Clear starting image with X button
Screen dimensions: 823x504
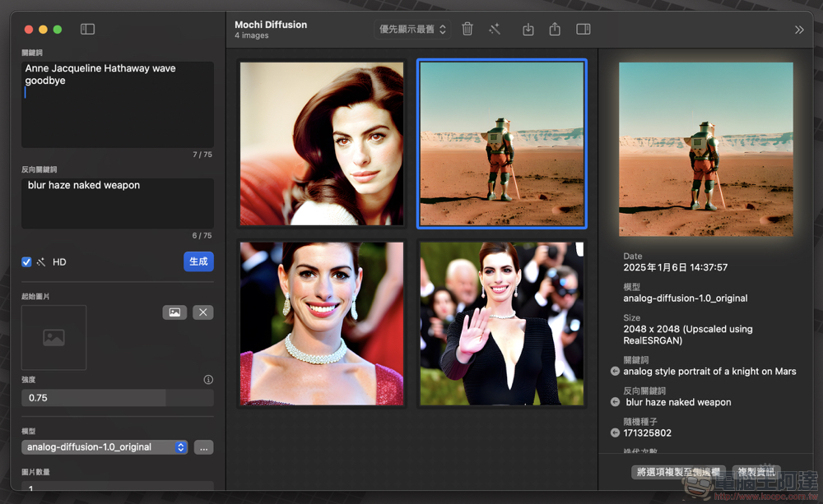pos(203,312)
